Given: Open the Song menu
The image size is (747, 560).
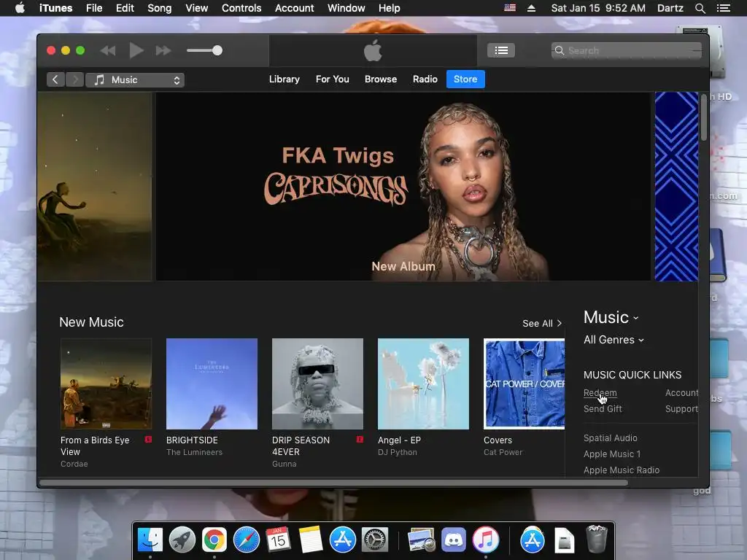Looking at the screenshot, I should click(x=159, y=8).
